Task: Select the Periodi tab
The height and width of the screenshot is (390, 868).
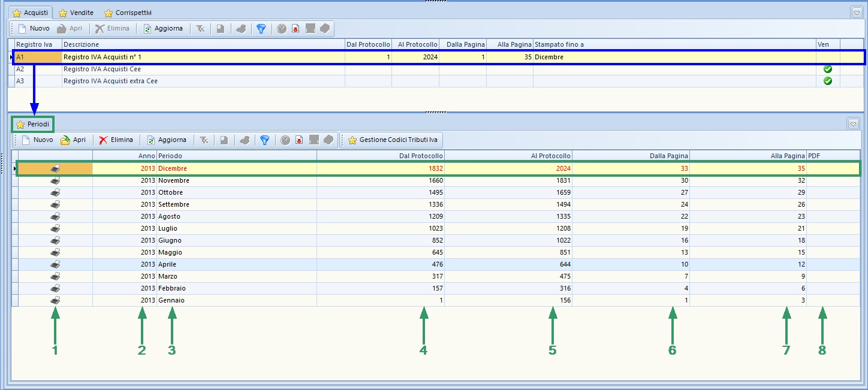Action: [x=34, y=124]
